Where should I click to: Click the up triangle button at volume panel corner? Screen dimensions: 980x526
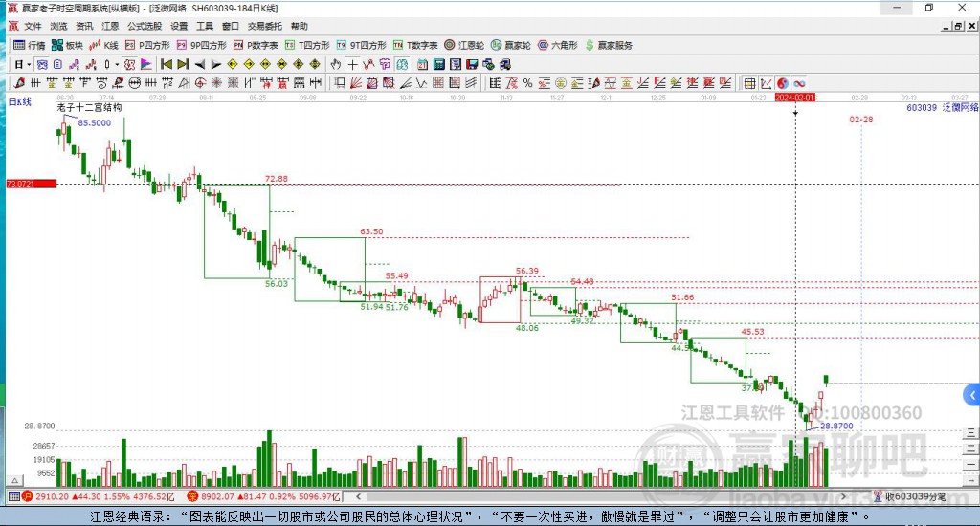(15, 480)
